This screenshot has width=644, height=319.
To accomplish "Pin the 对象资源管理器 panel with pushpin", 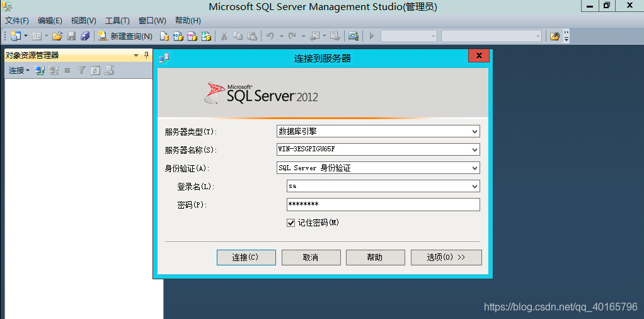I will point(146,55).
